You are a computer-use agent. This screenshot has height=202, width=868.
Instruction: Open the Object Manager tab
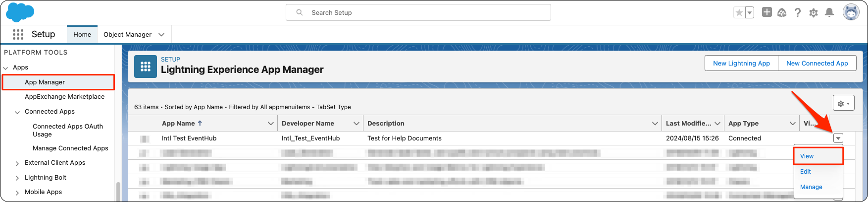pos(128,34)
